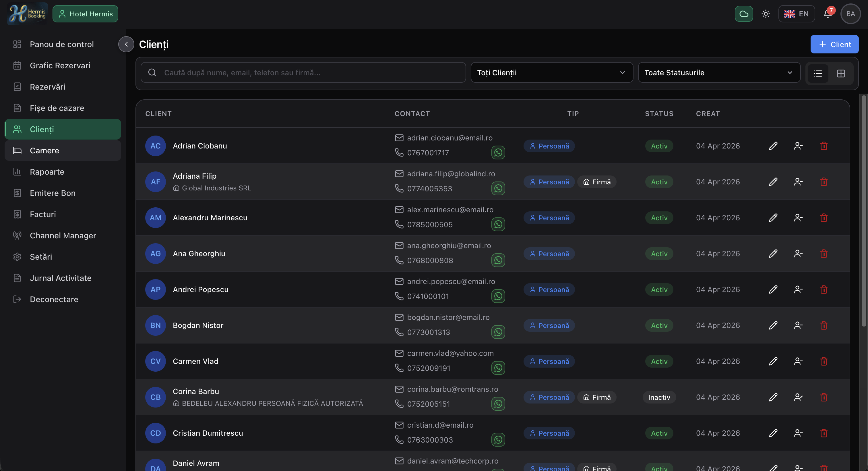Add a new client with the Client button
Screen dimensions: 868x471
point(834,44)
